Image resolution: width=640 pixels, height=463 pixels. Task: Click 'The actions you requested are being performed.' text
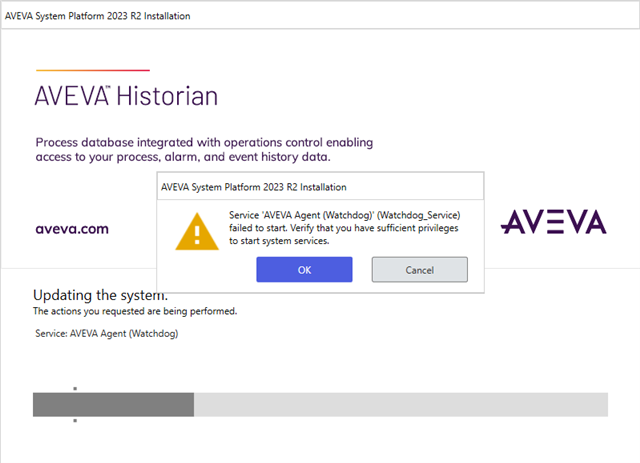135,311
